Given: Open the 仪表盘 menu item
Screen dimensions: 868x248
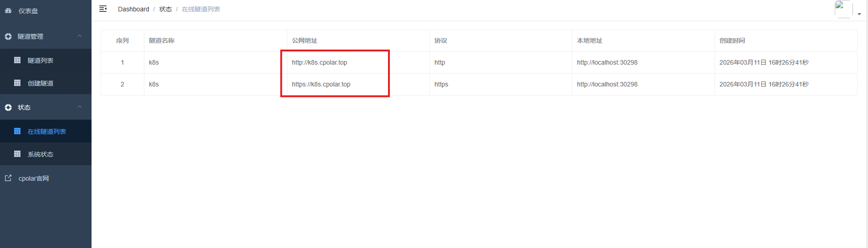Looking at the screenshot, I should pos(28,11).
